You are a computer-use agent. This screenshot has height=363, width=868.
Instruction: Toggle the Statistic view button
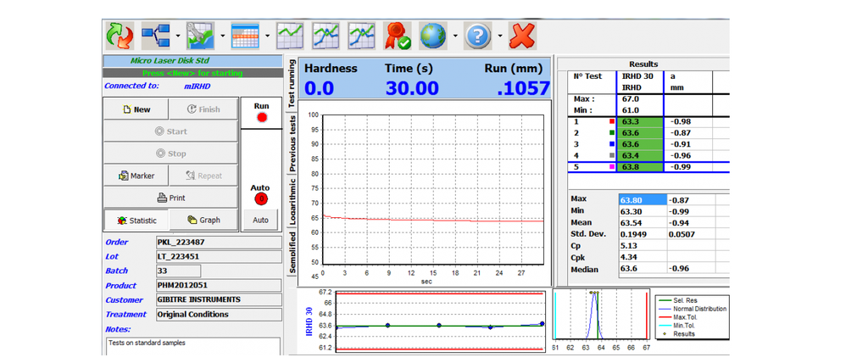click(136, 220)
